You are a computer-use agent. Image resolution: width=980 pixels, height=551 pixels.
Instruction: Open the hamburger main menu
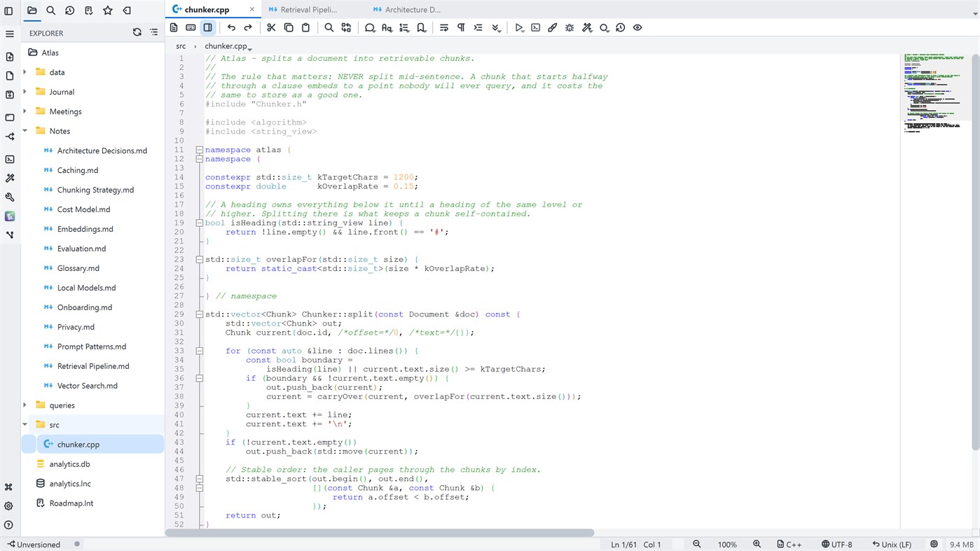[9, 34]
